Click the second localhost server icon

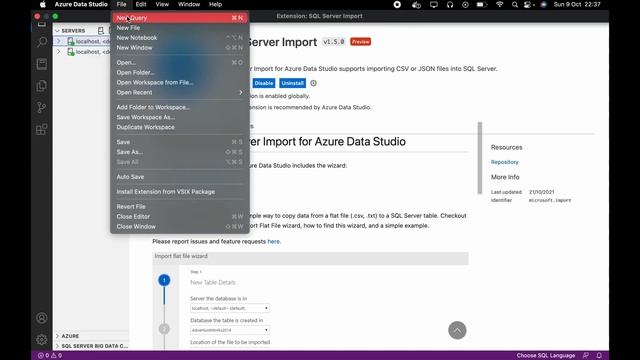click(71, 52)
